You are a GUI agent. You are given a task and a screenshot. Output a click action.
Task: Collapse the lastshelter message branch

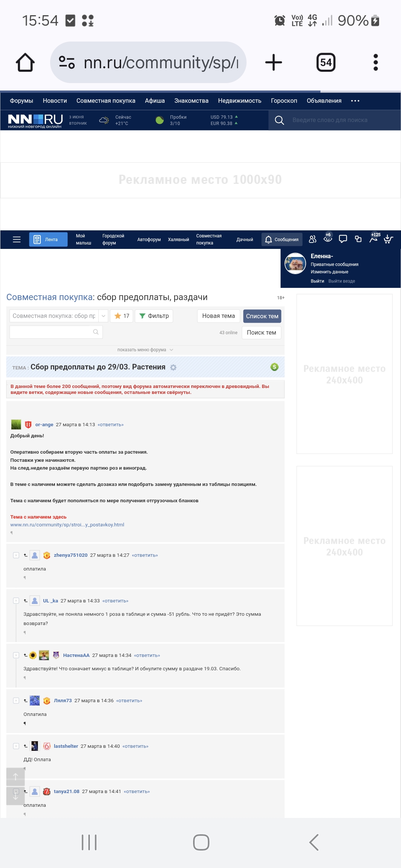tap(16, 746)
